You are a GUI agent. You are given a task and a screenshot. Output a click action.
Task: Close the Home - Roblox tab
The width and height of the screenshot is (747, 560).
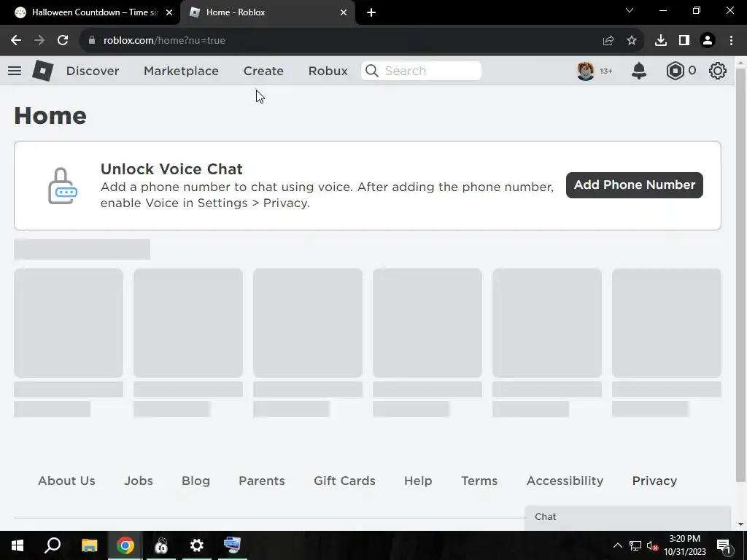pos(344,12)
